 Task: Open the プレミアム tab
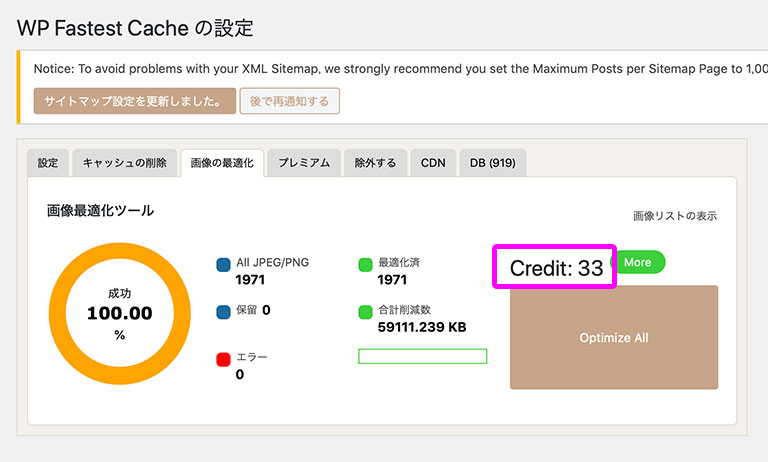304,163
